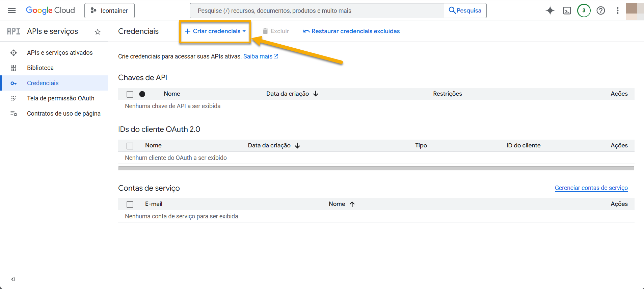The height and width of the screenshot is (289, 644).
Task: Open Gerenciar contas de serviço link
Action: pos(591,188)
